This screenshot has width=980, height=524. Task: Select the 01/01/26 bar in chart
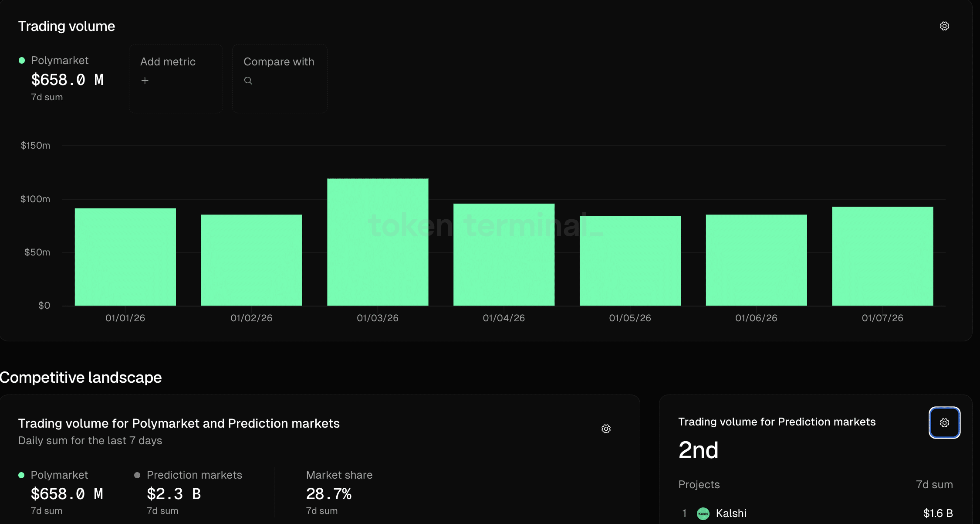(125, 257)
